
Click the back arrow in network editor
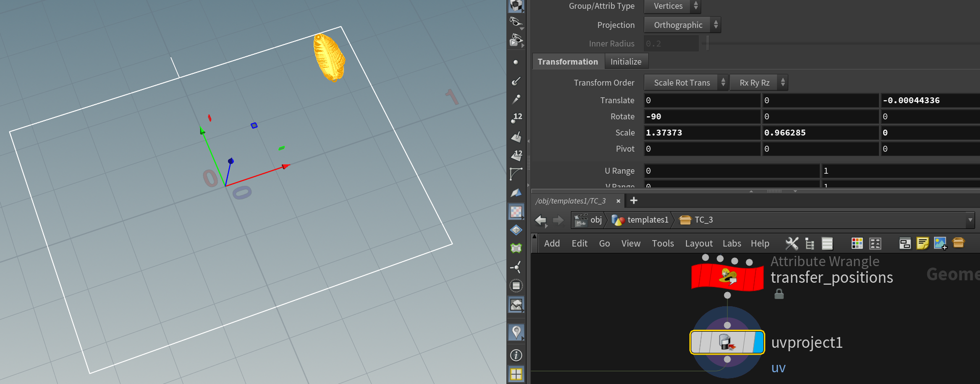[x=541, y=220]
